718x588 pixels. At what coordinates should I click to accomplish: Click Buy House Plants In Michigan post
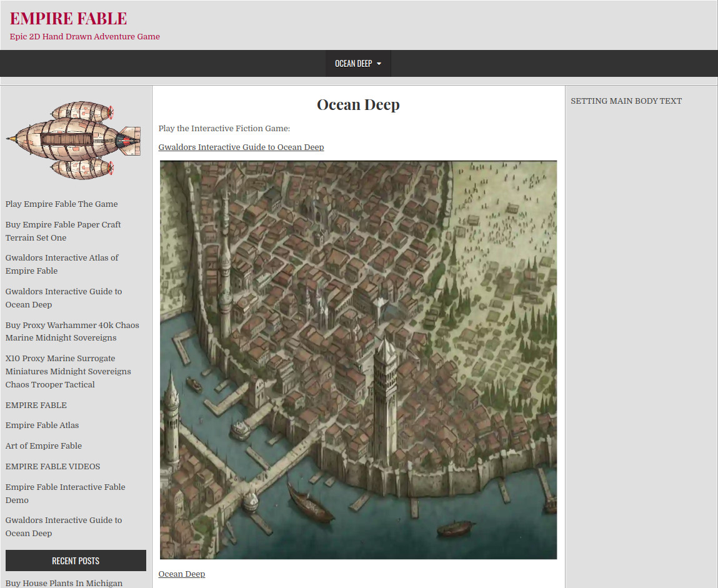point(64,583)
